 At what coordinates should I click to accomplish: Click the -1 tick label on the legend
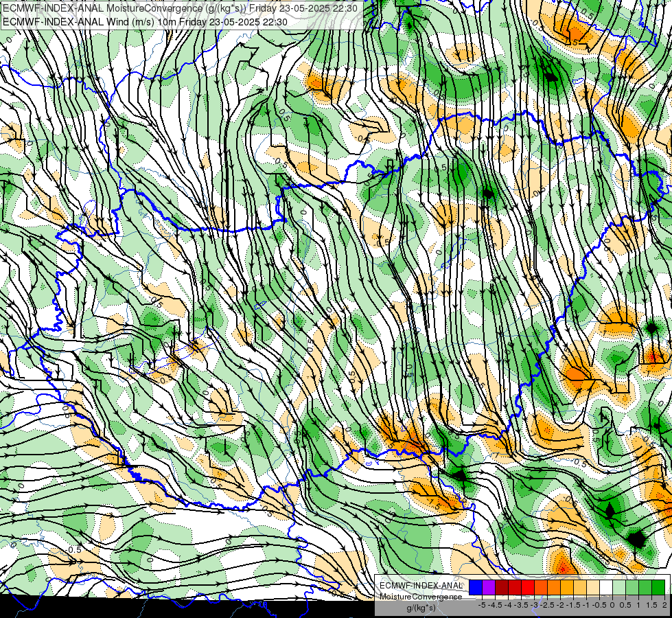coord(586,605)
